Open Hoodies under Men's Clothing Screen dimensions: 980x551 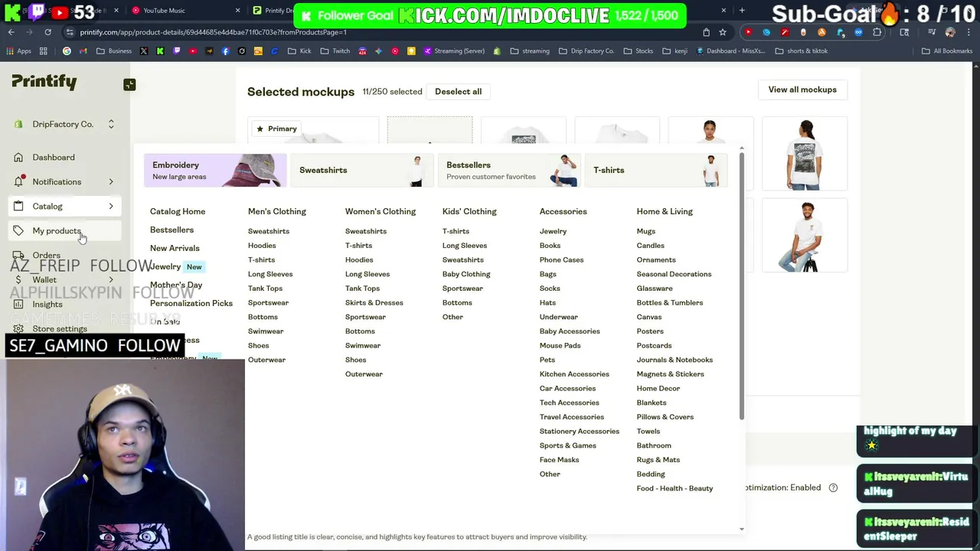[x=262, y=246]
